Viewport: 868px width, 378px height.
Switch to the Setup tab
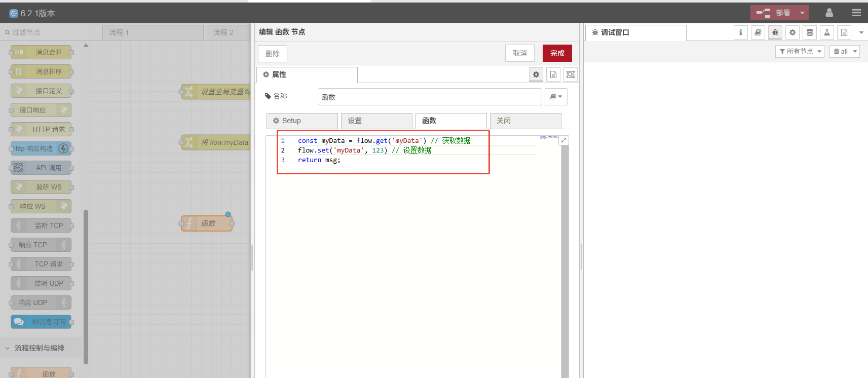coord(302,121)
